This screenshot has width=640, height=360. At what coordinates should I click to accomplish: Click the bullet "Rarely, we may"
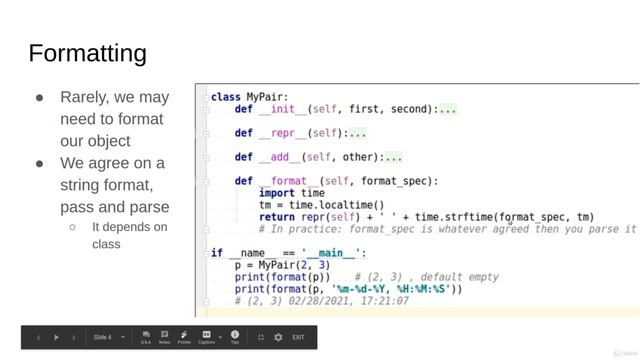(115, 97)
